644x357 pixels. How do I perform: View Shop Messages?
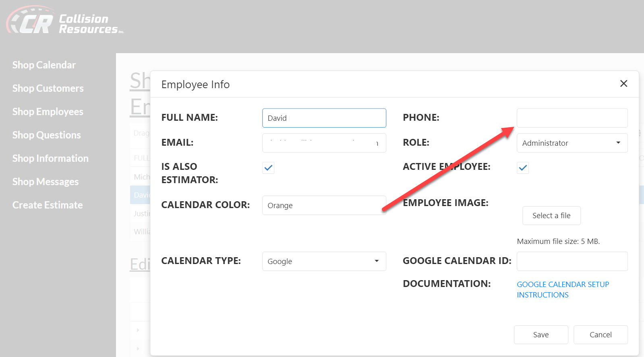click(x=46, y=182)
